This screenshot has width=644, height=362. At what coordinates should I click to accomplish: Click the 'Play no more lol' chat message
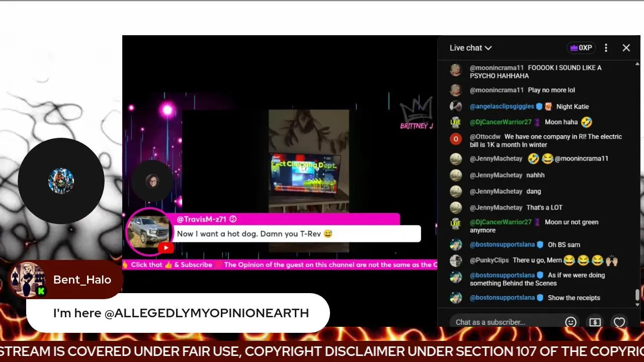pyautogui.click(x=551, y=90)
